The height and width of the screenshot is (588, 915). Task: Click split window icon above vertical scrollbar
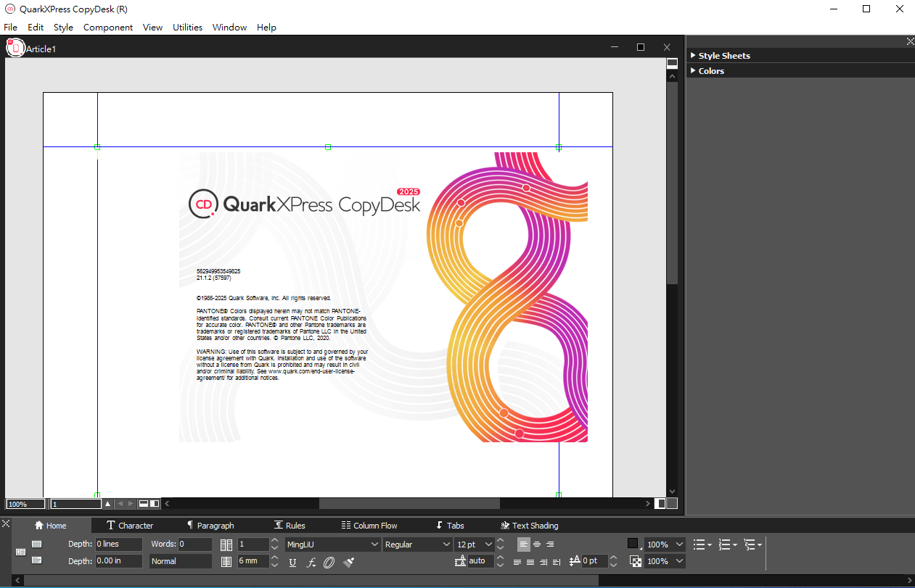tap(672, 64)
